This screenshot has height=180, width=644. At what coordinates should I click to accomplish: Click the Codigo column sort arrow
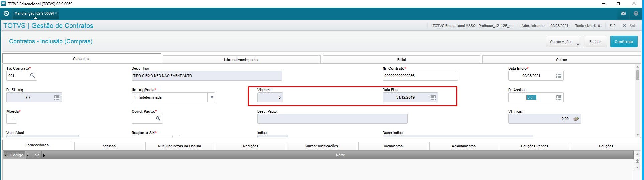coord(6,155)
